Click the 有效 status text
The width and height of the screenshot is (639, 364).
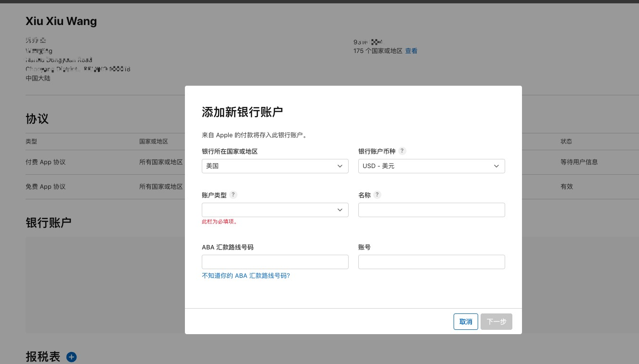coord(567,187)
